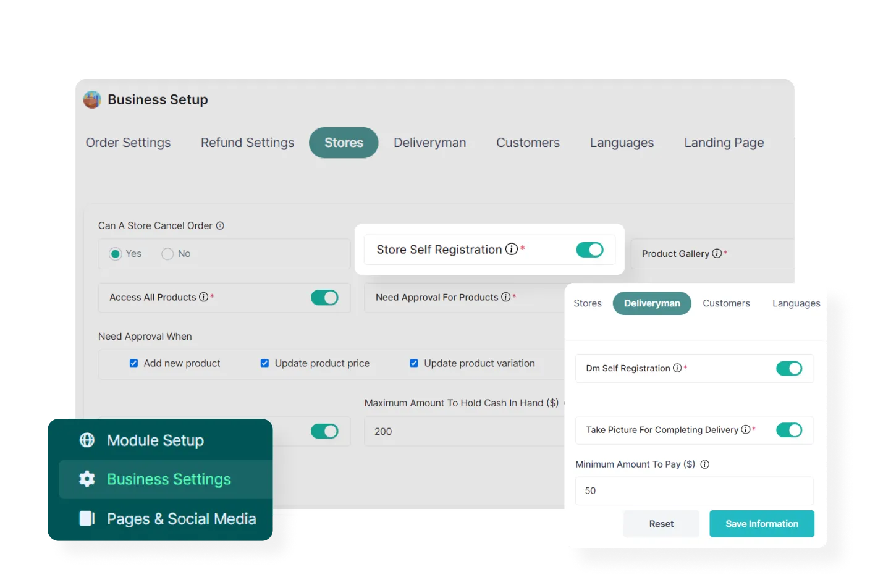Toggle Take Picture For Completing Delivery switch
Screen dimensions: 870x588
[x=789, y=430]
